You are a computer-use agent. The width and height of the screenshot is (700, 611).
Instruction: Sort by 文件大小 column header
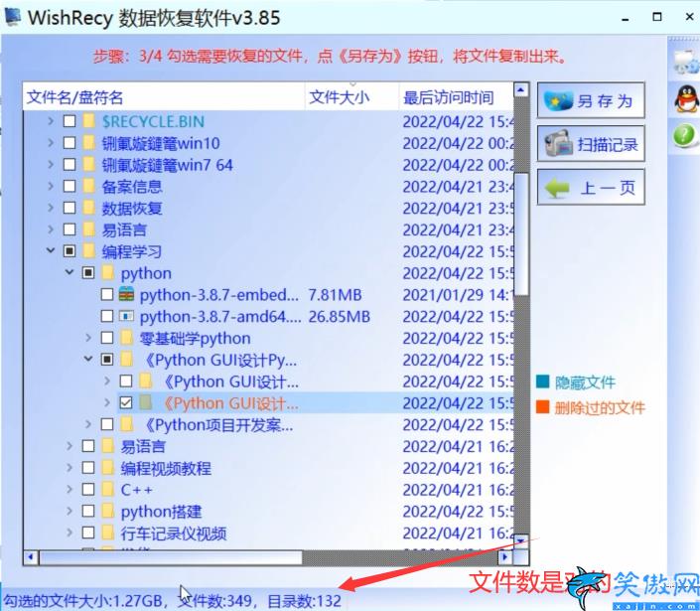pos(352,97)
